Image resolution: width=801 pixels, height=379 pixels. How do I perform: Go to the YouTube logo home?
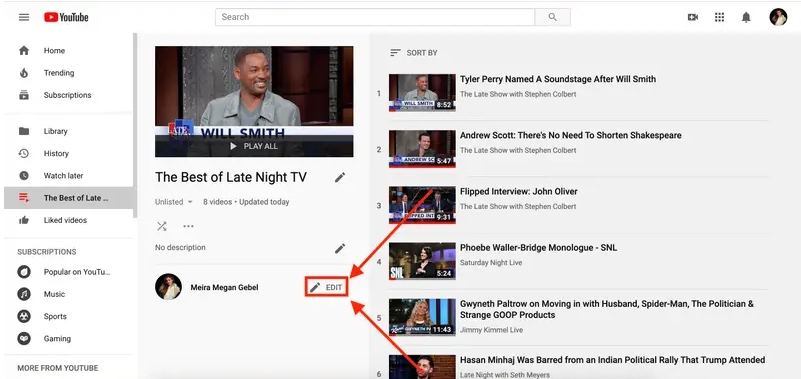(x=66, y=17)
